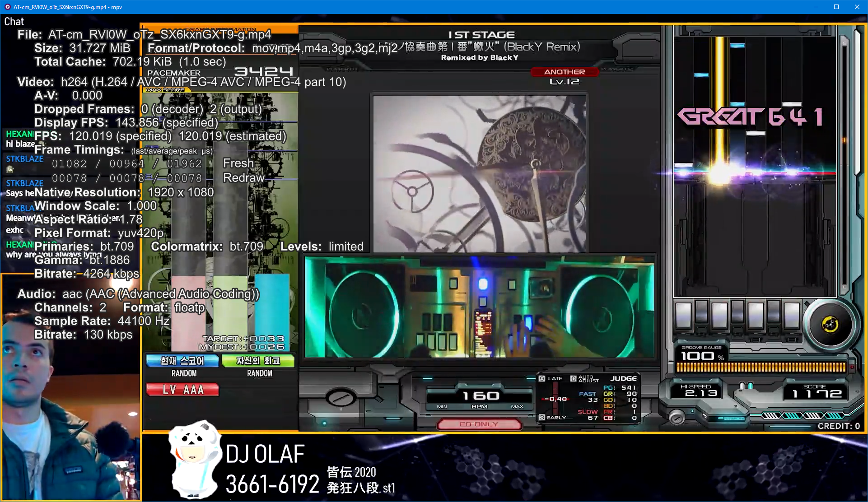Click the MYBEST: +0026 text
The width and height of the screenshot is (868, 502).
[242, 347]
